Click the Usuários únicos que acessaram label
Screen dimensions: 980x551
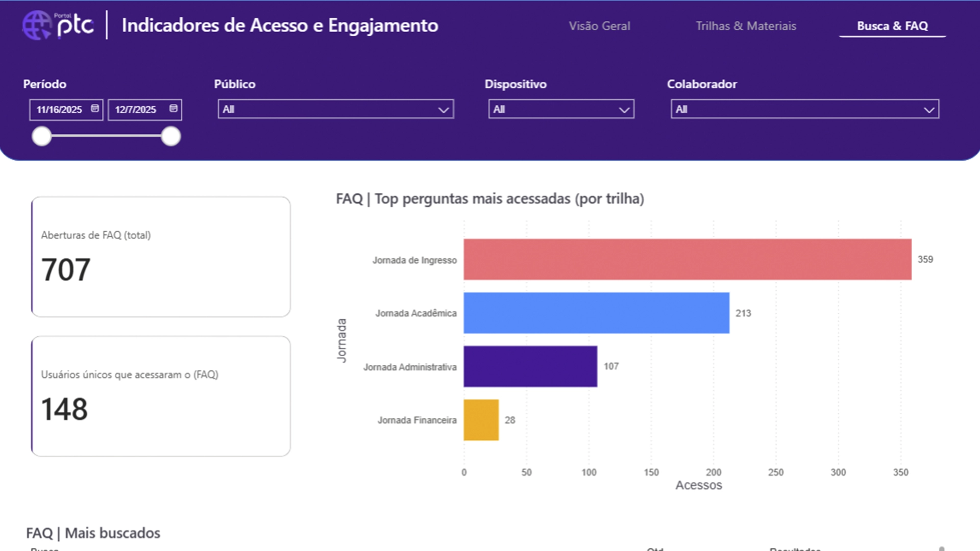point(130,374)
